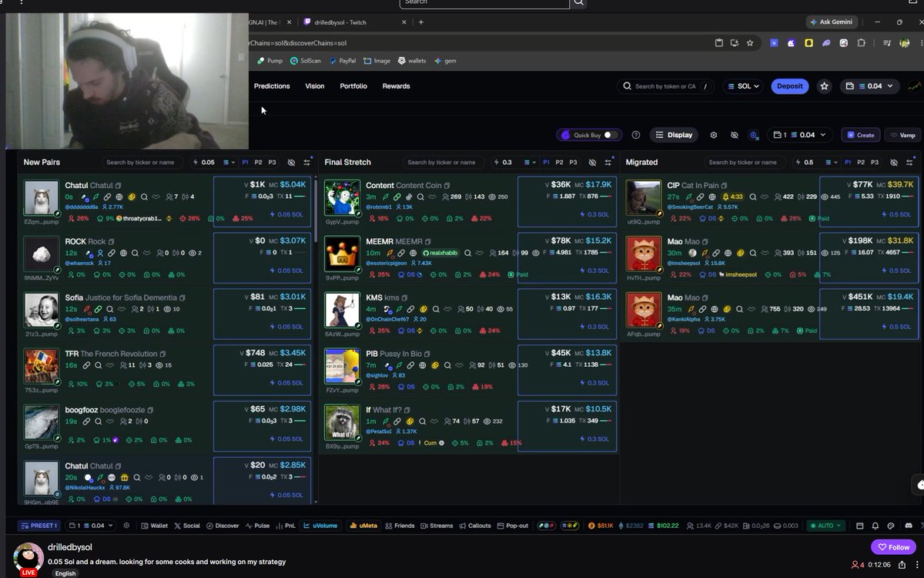924x578 pixels.
Task: Open the Quick Buy help question icon
Action: [636, 135]
